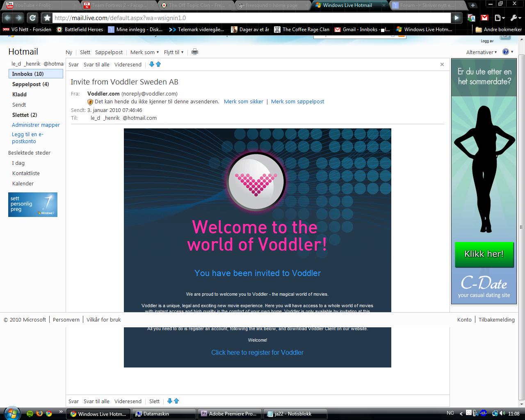Open the Alternativer dropdown menu
This screenshot has width=525, height=420.
pyautogui.click(x=482, y=52)
